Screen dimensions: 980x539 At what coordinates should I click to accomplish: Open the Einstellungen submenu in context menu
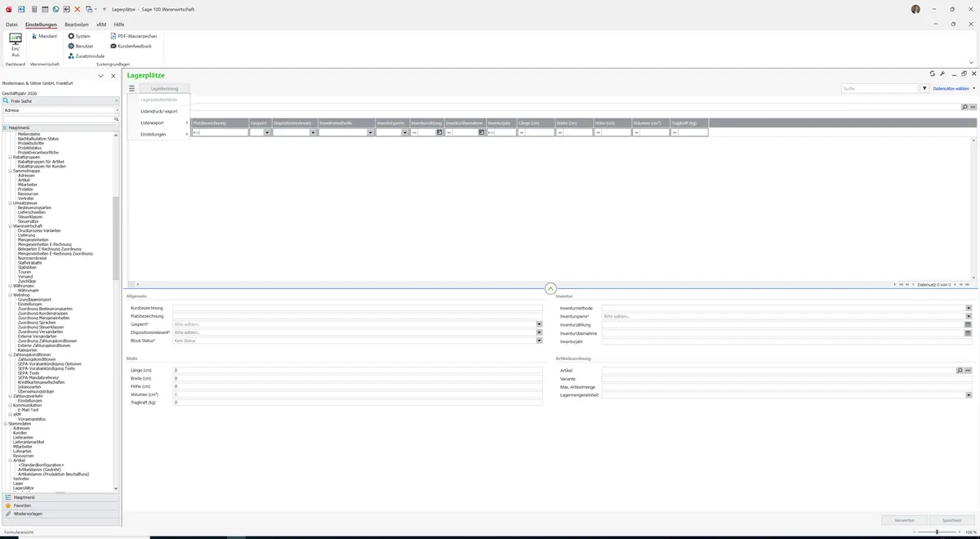tap(158, 134)
